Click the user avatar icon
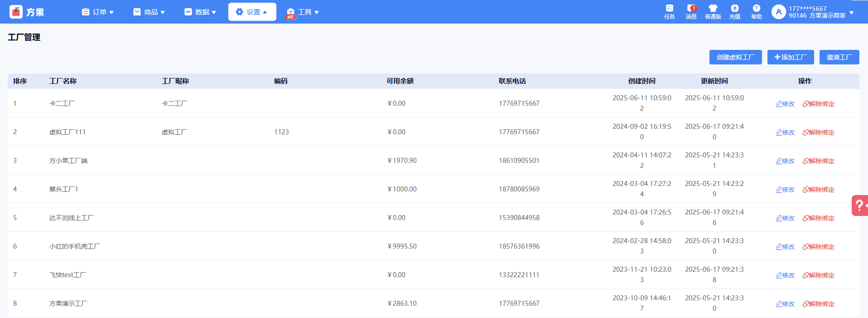Screen dimensions: 868x318 [x=778, y=12]
